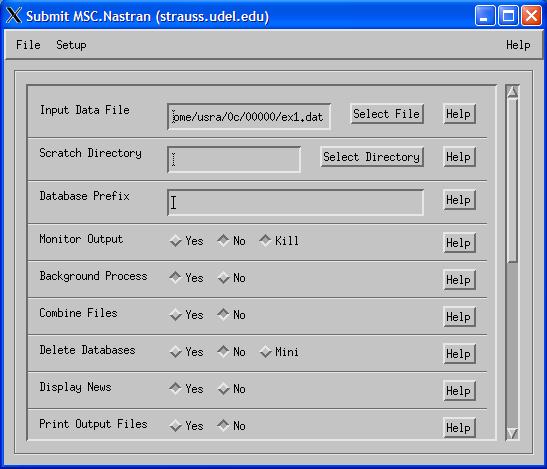Click the X11 icon in title bar
The height and width of the screenshot is (469, 547).
coord(14,16)
